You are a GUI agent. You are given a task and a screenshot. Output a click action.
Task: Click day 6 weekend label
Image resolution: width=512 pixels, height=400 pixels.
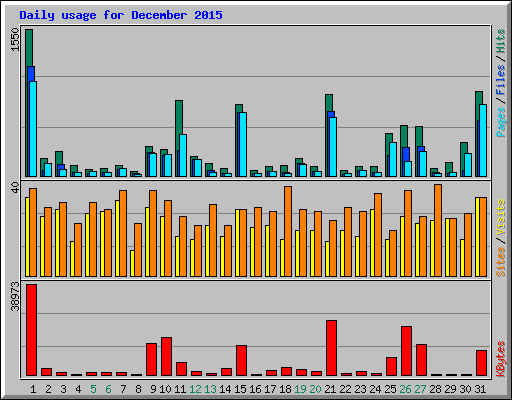(108, 389)
